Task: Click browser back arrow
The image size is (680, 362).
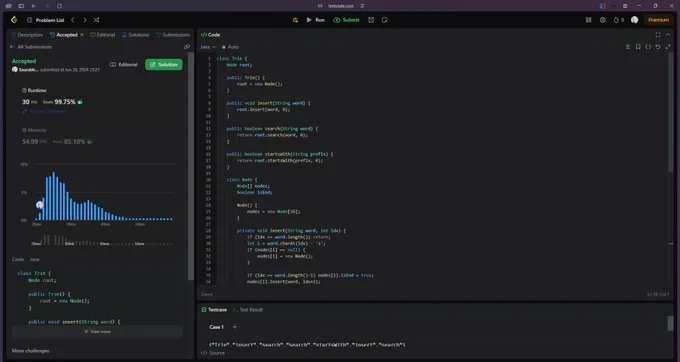Action: tap(34, 6)
